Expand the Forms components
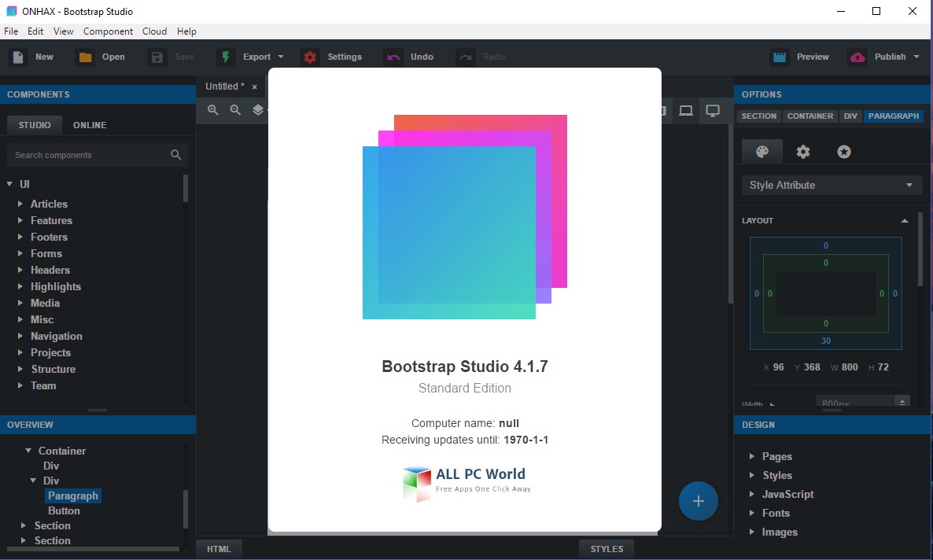The height and width of the screenshot is (560, 933). [x=20, y=253]
